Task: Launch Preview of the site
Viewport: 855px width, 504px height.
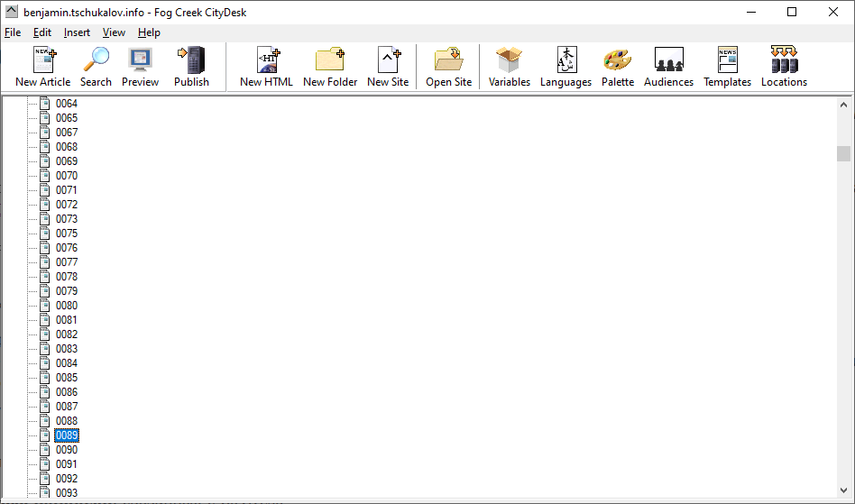Action: 140,67
